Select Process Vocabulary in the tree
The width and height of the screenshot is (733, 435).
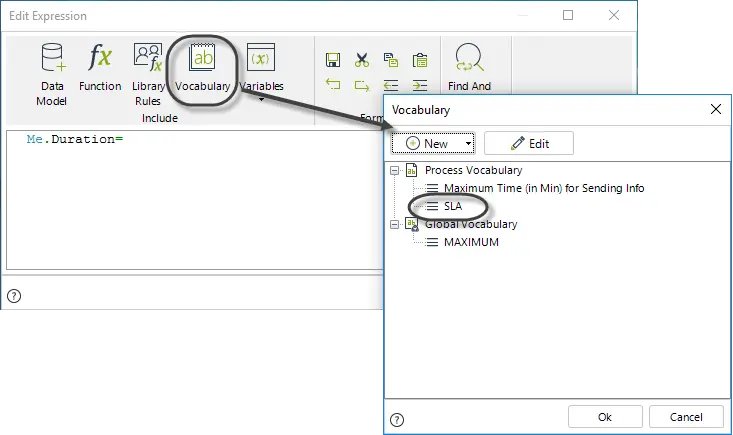(x=473, y=170)
